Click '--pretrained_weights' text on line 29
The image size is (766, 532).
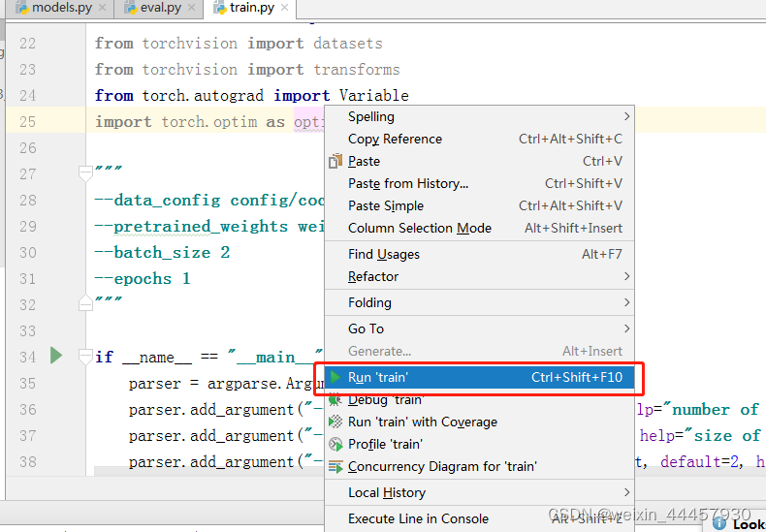click(x=191, y=227)
